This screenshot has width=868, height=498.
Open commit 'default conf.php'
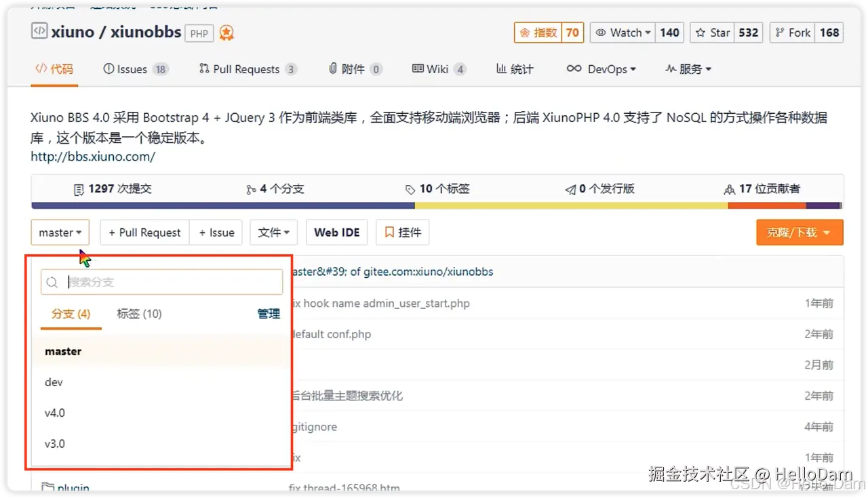332,334
